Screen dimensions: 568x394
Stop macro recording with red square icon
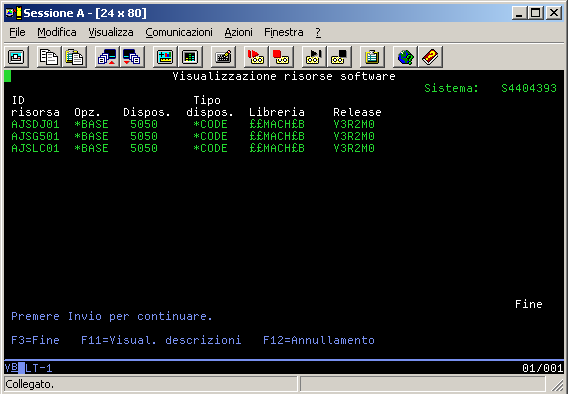click(281, 57)
